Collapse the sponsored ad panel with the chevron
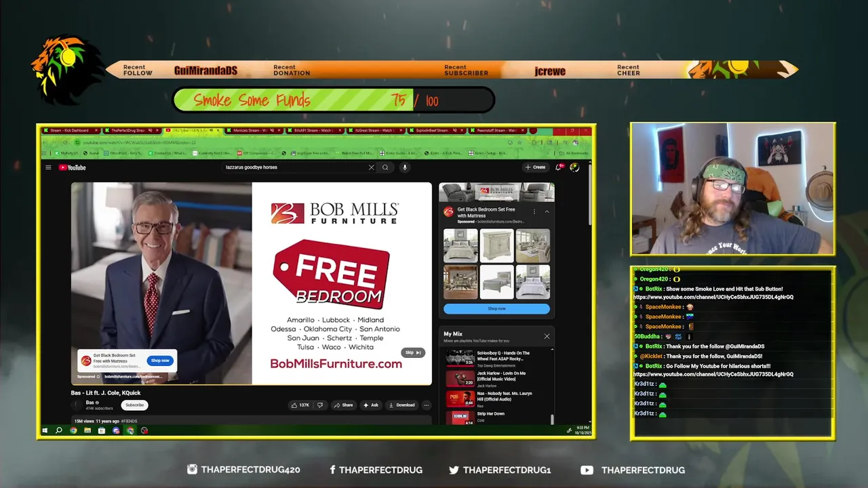The height and width of the screenshot is (488, 868). pyautogui.click(x=547, y=211)
